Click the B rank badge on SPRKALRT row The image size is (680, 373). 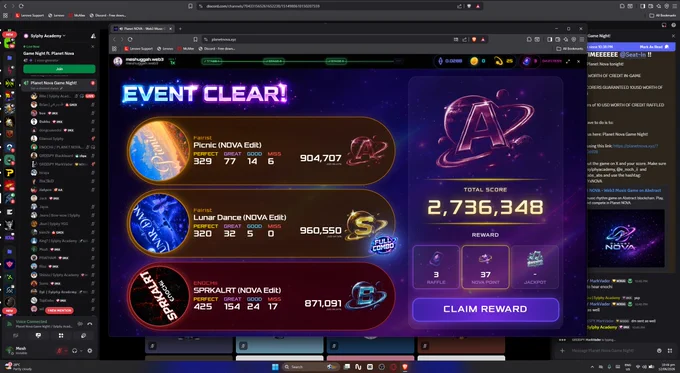(x=366, y=296)
